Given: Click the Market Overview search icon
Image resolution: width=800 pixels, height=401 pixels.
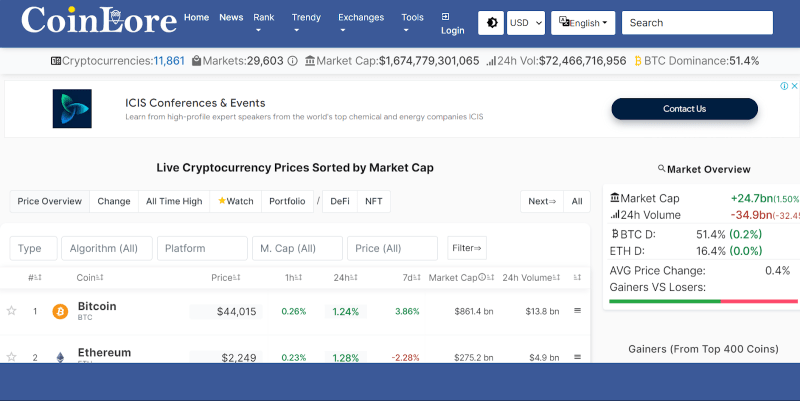Looking at the screenshot, I should pos(661,168).
